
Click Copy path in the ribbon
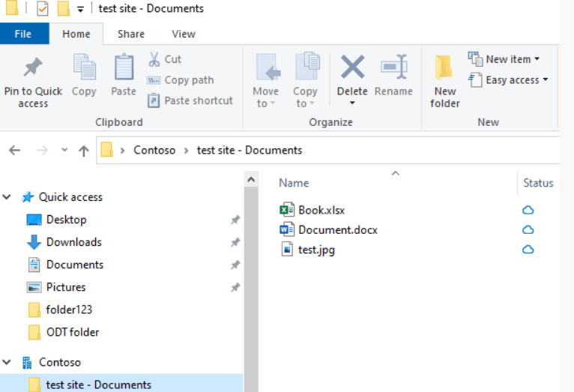pyautogui.click(x=181, y=80)
